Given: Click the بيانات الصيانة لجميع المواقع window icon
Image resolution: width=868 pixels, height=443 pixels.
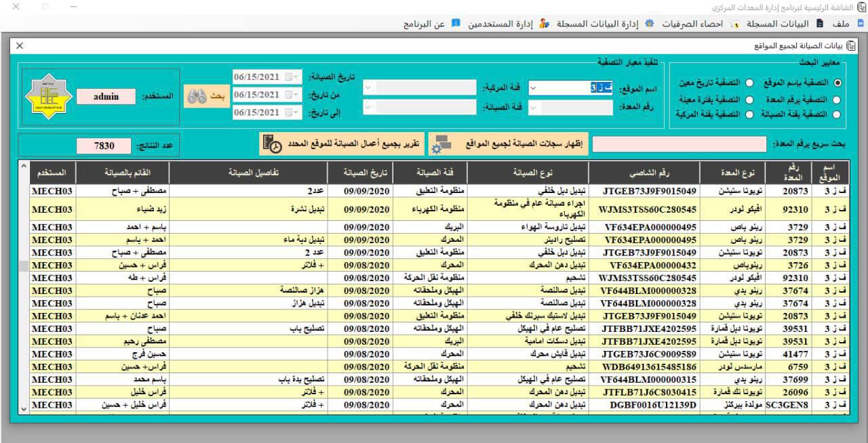Looking at the screenshot, I should [x=851, y=46].
